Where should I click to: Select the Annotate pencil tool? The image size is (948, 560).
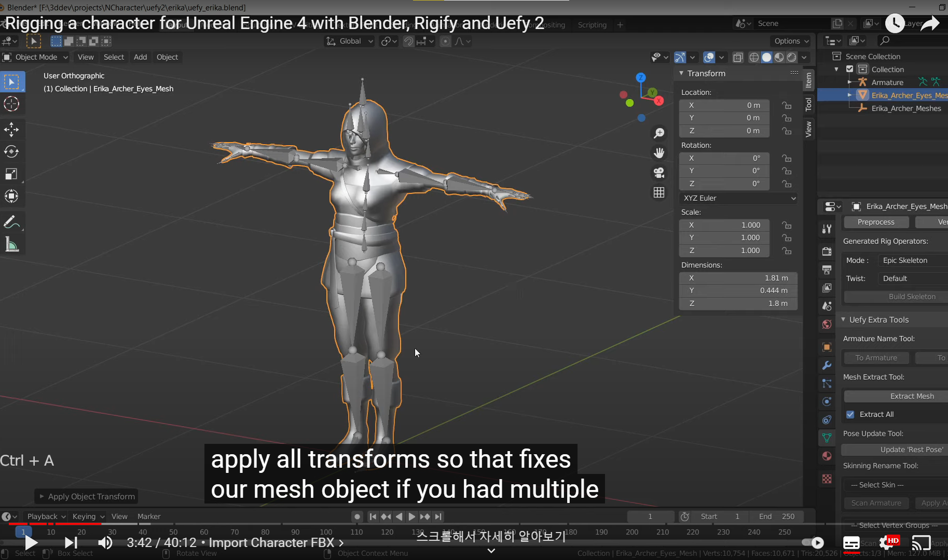coord(11,222)
